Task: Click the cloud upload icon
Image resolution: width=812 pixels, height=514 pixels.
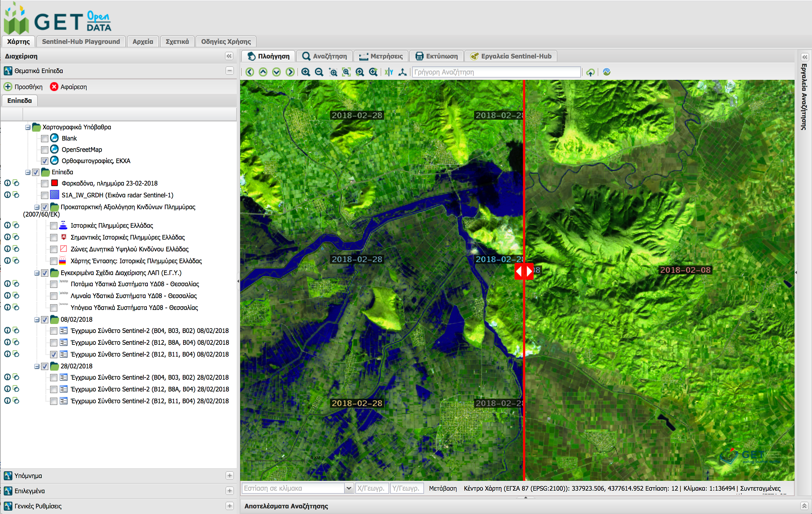Action: (590, 72)
